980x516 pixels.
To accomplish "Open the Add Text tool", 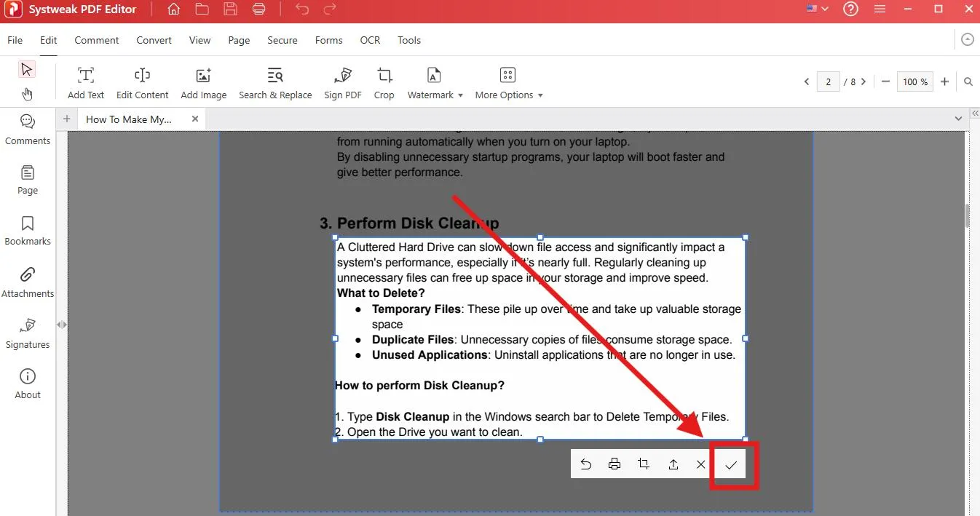I will (85, 81).
